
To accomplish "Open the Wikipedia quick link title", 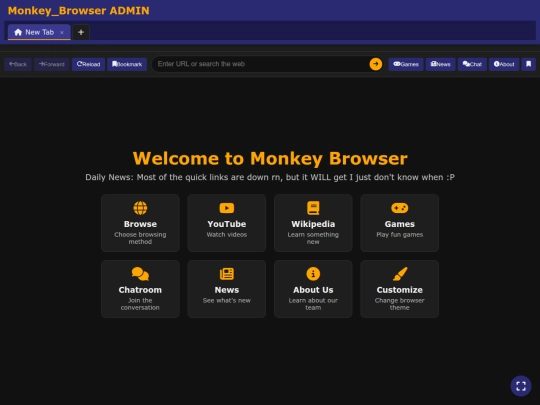I will click(313, 224).
